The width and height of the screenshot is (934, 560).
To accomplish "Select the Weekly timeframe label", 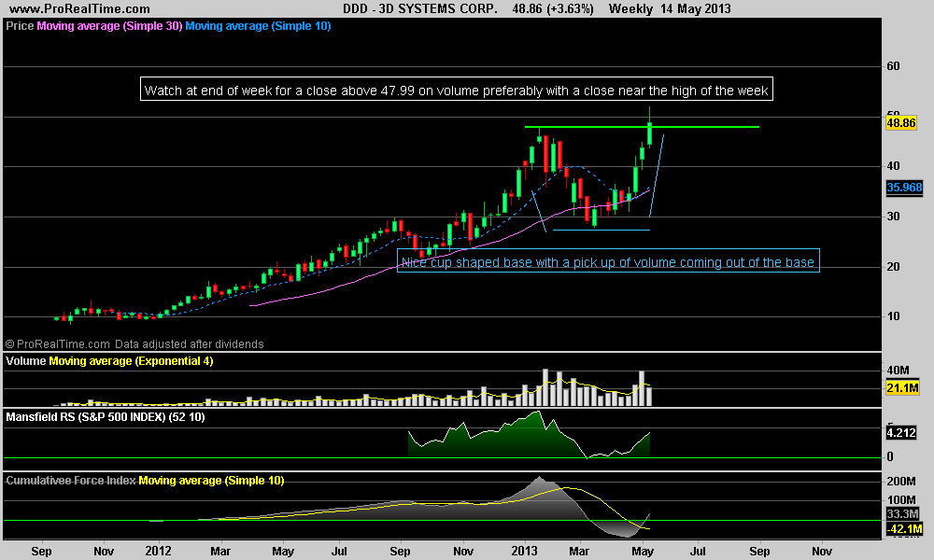I will point(630,9).
